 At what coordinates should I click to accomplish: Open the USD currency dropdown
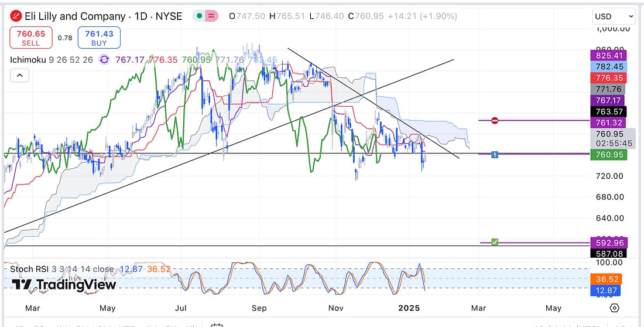point(614,16)
